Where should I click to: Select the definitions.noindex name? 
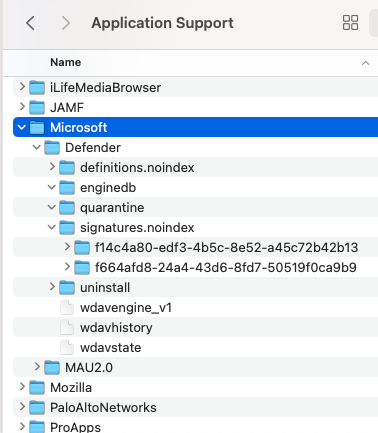coord(137,167)
